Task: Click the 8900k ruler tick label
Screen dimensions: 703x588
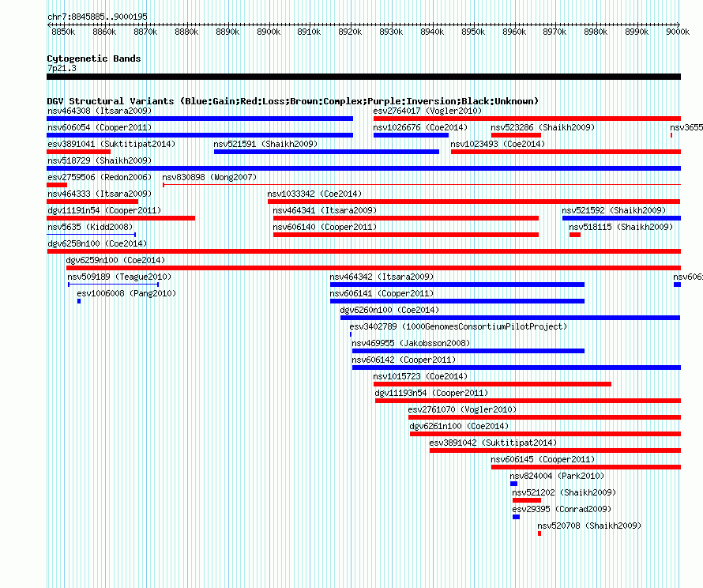Action: pyautogui.click(x=269, y=32)
